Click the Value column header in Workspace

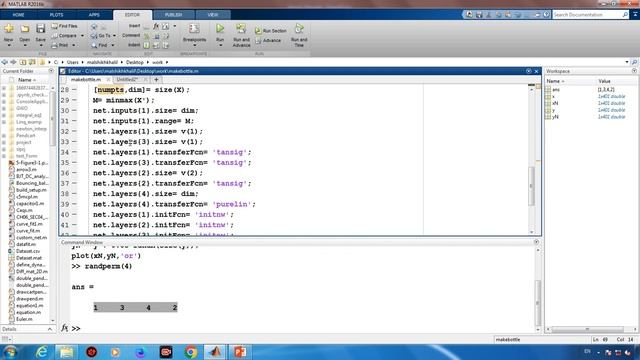604,81
